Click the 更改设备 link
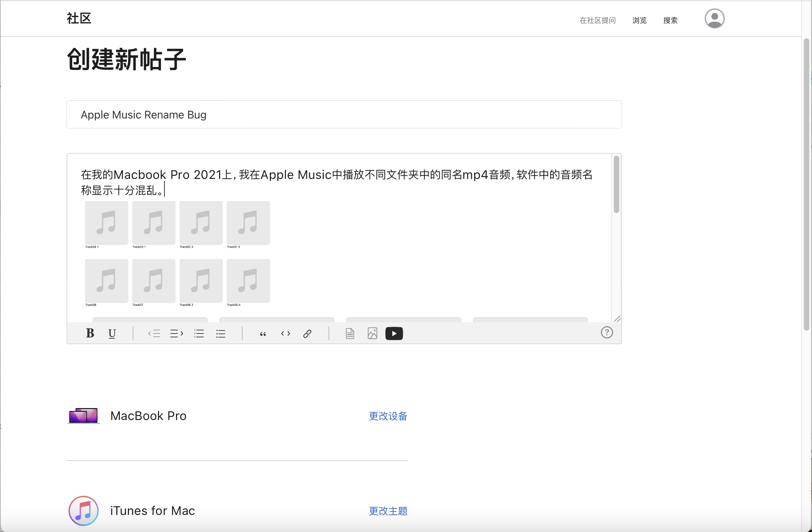Screen dimensions: 812x532 coord(388,416)
